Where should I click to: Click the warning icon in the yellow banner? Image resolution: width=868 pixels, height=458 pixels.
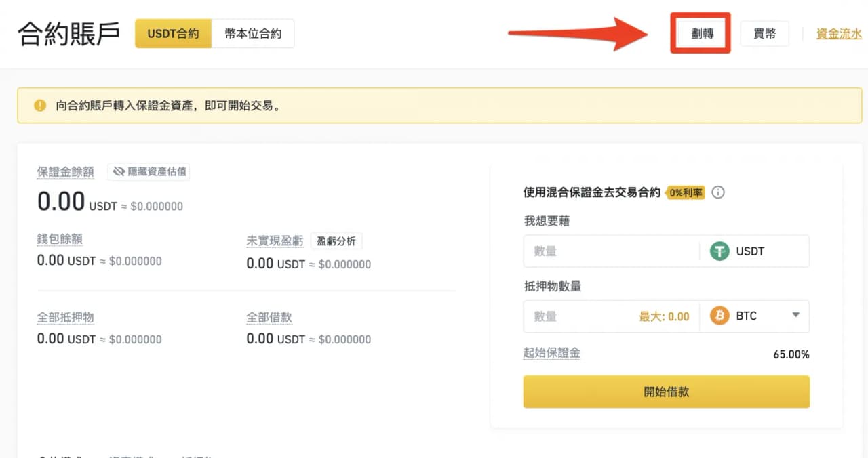coord(39,106)
